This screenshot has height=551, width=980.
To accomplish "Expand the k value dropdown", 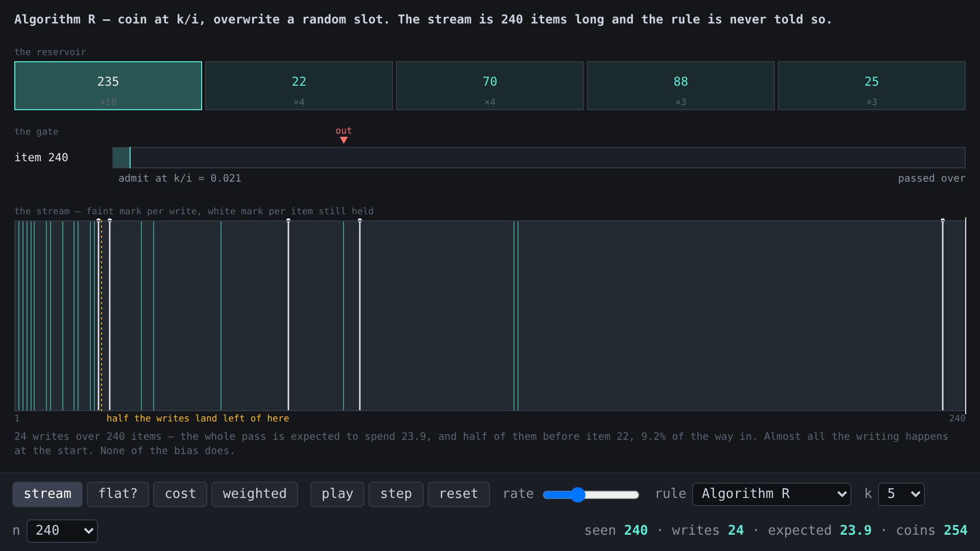I will pyautogui.click(x=901, y=494).
